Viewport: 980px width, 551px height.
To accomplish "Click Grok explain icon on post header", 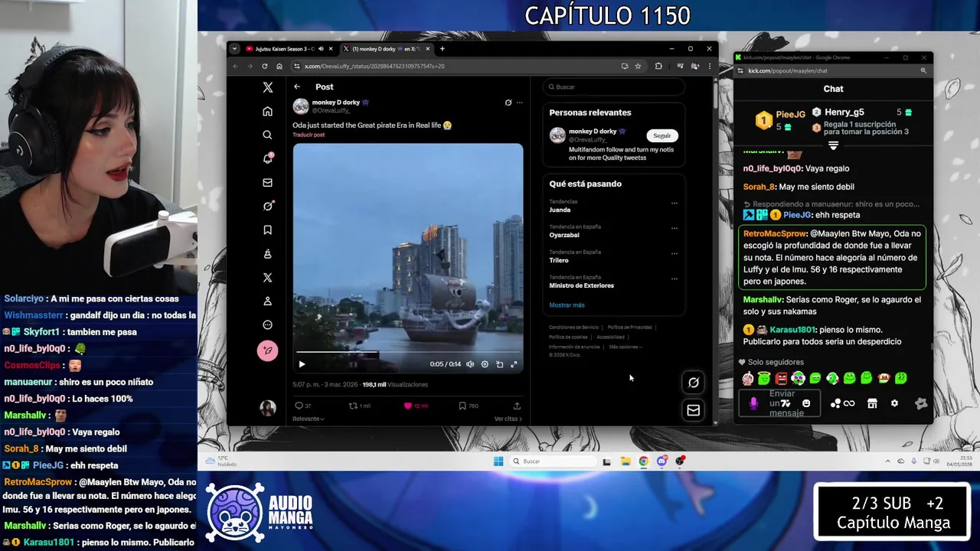I will (508, 103).
